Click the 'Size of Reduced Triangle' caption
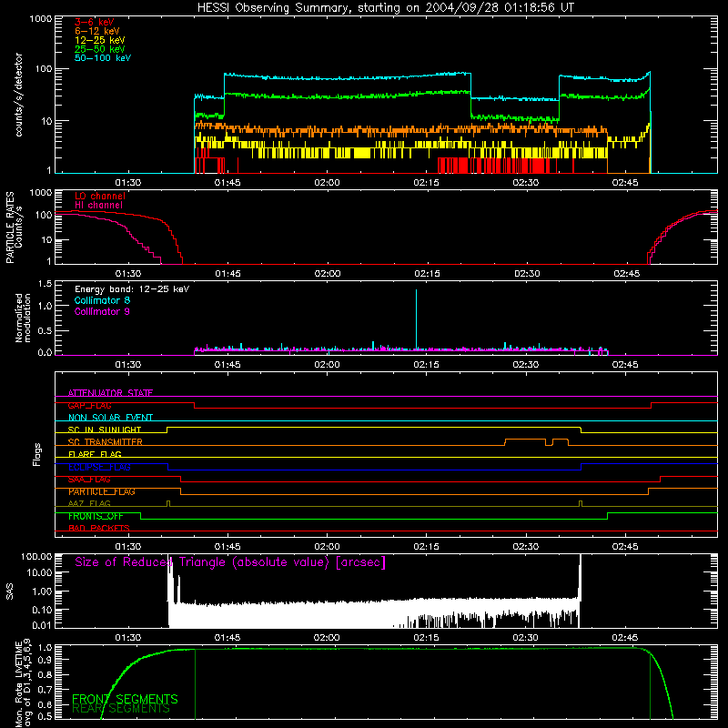Image resolution: width=728 pixels, height=728 pixels. point(230,562)
